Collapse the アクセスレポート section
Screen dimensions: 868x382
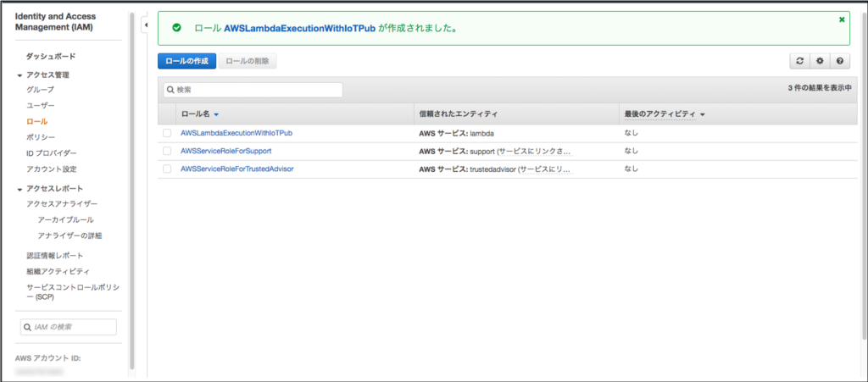tap(19, 189)
